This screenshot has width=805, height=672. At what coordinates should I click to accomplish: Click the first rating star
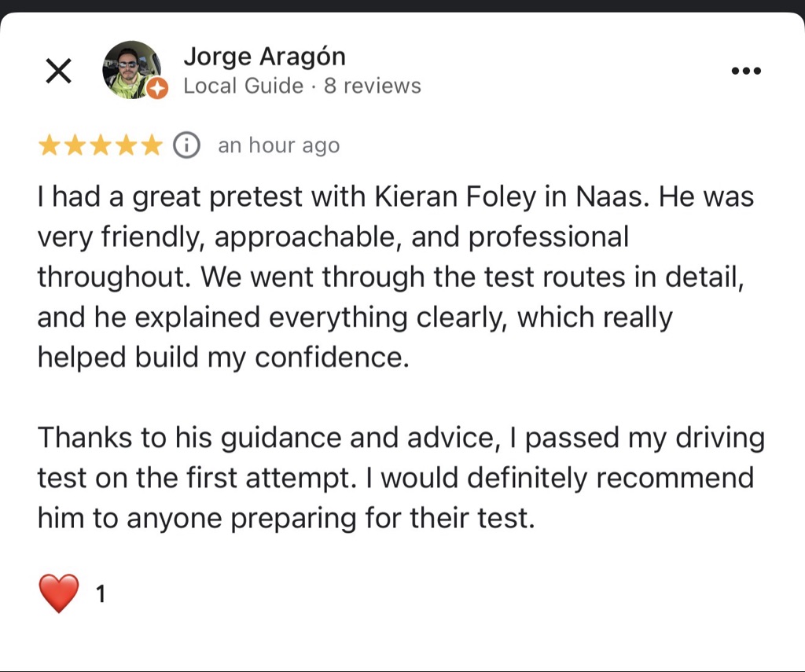pos(50,145)
